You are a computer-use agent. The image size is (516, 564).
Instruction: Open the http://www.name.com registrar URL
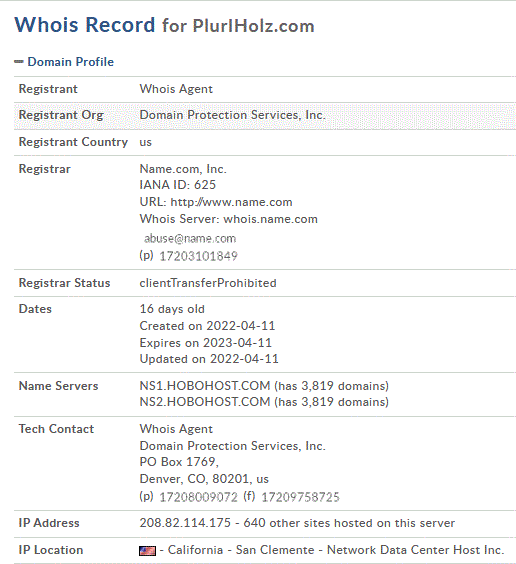(231, 202)
